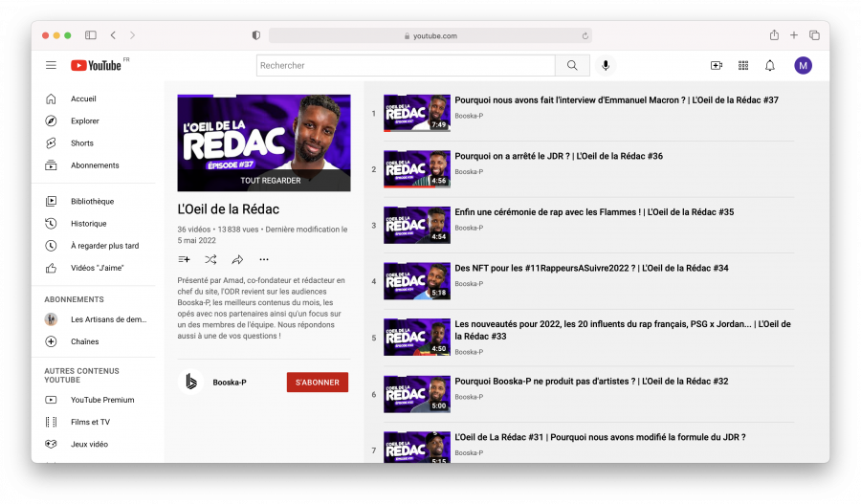Open notifications bell
This screenshot has width=861, height=504.
[x=770, y=65]
